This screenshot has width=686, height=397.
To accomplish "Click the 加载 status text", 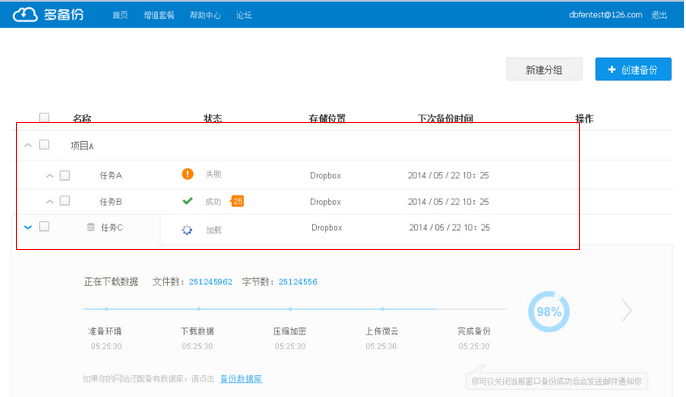I will click(x=214, y=230).
